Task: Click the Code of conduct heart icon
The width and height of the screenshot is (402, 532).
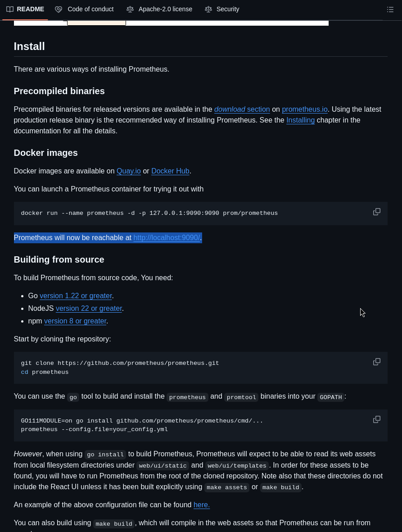Action: [x=59, y=9]
